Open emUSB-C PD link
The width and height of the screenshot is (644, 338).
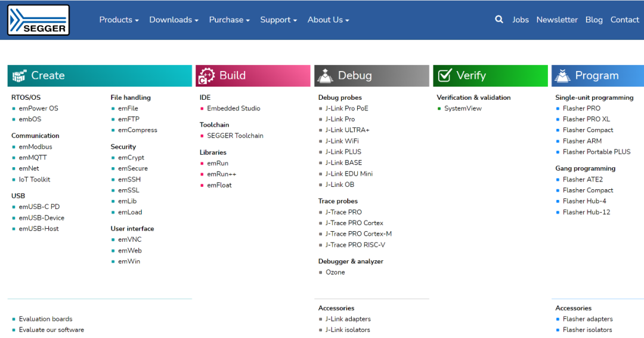point(39,207)
